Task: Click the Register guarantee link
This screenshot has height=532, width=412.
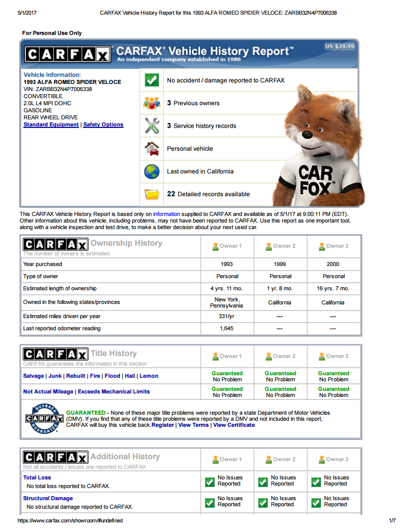Action: point(162,425)
